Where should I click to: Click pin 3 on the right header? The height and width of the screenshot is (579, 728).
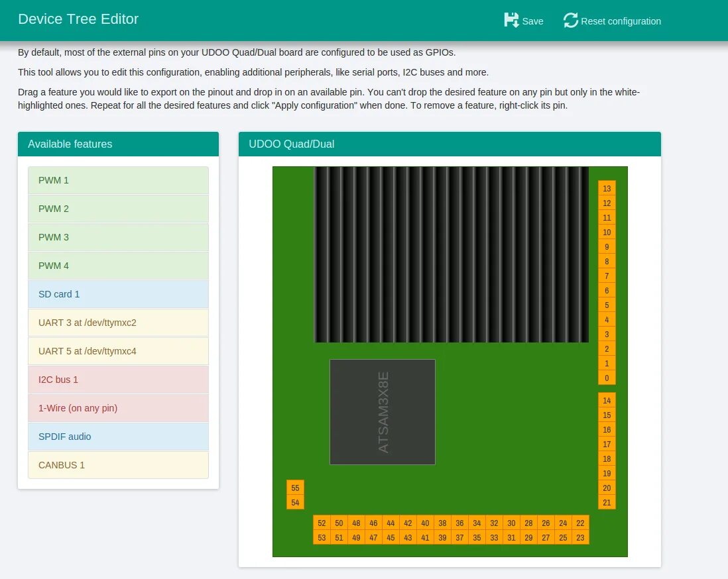(x=607, y=335)
